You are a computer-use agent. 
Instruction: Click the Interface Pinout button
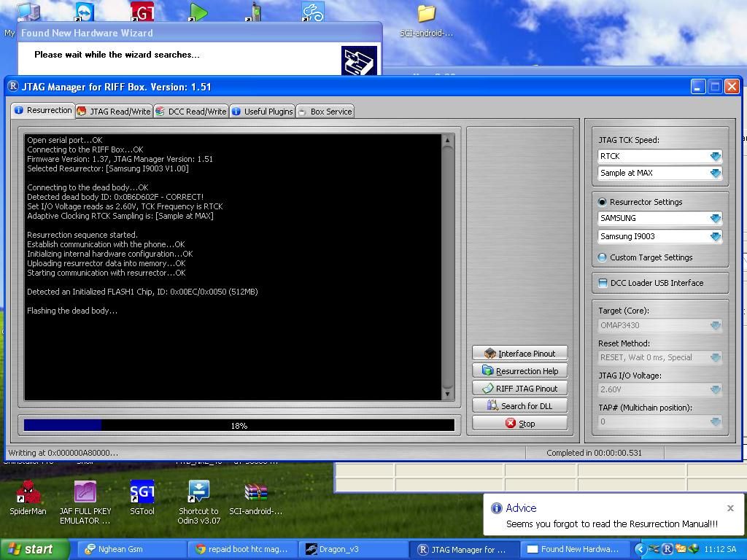[519, 354]
